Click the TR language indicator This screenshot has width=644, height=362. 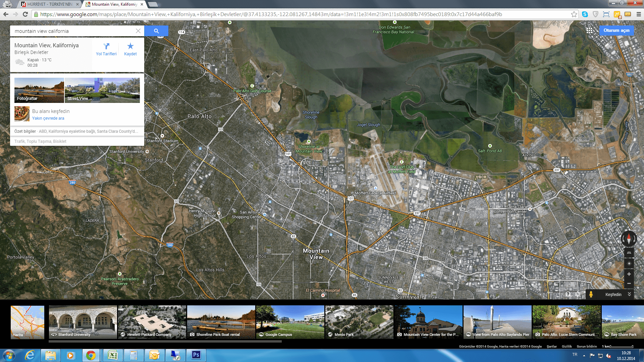(575, 355)
